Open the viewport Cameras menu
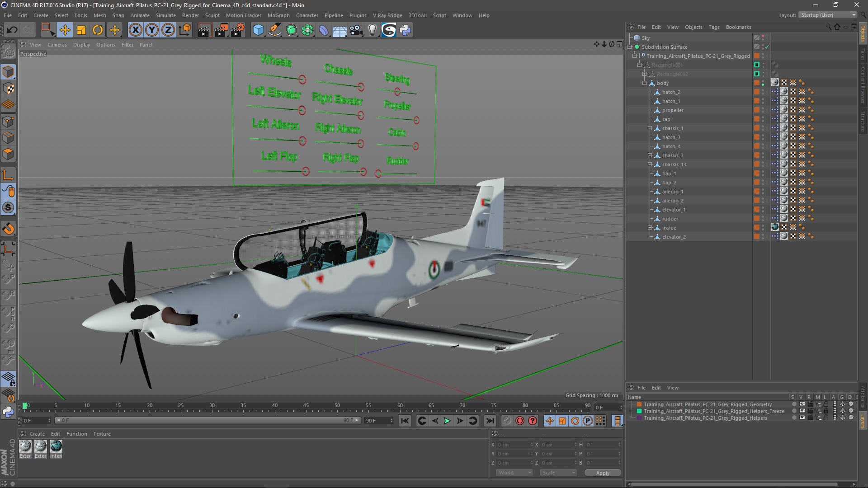Viewport: 868px width, 488px height. coord(57,45)
